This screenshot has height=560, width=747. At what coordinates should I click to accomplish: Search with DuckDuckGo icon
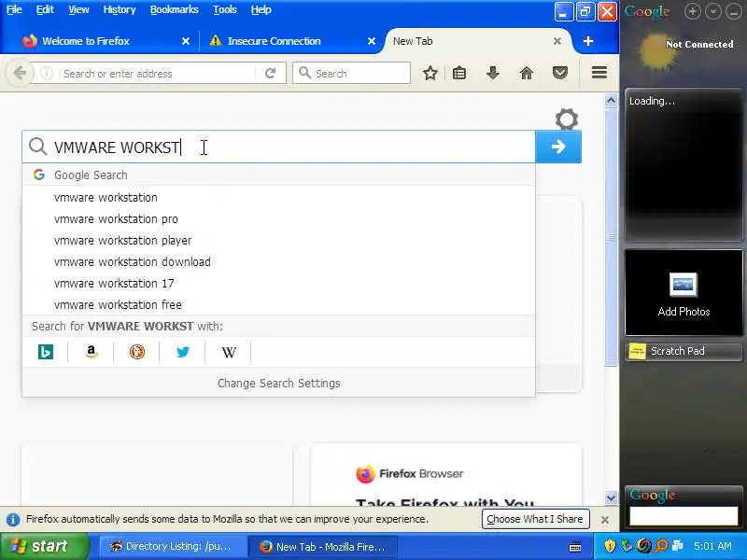point(136,352)
